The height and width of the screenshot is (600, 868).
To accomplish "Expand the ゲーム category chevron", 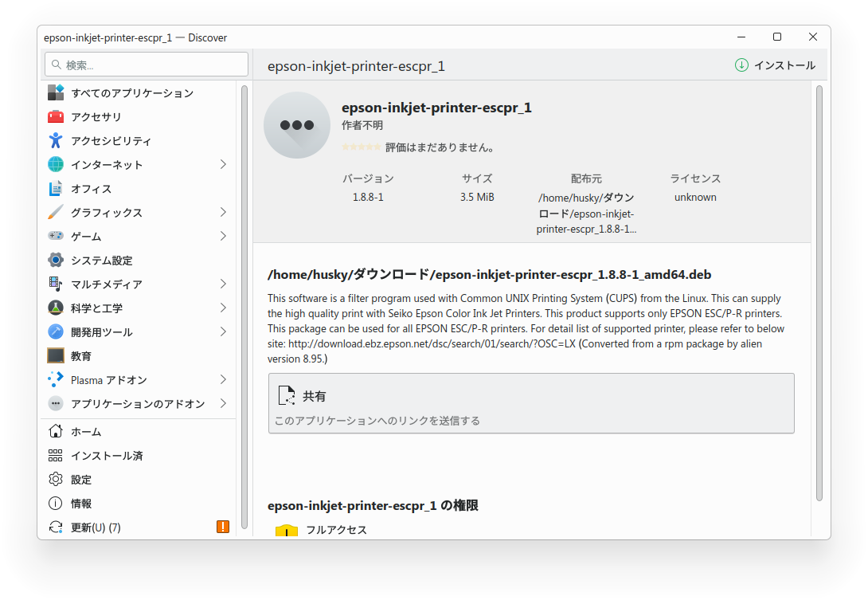I will click(x=223, y=236).
